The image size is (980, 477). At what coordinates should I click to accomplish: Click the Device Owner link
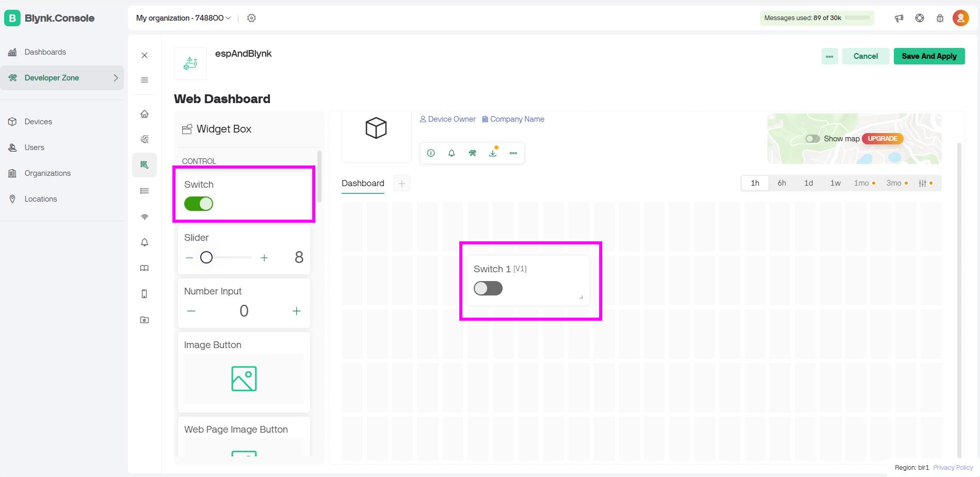(448, 119)
